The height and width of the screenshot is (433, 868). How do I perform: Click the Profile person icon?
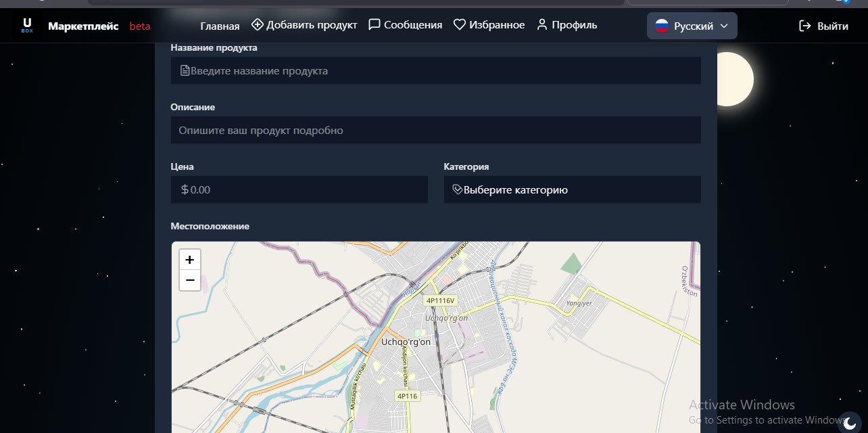[x=542, y=25]
